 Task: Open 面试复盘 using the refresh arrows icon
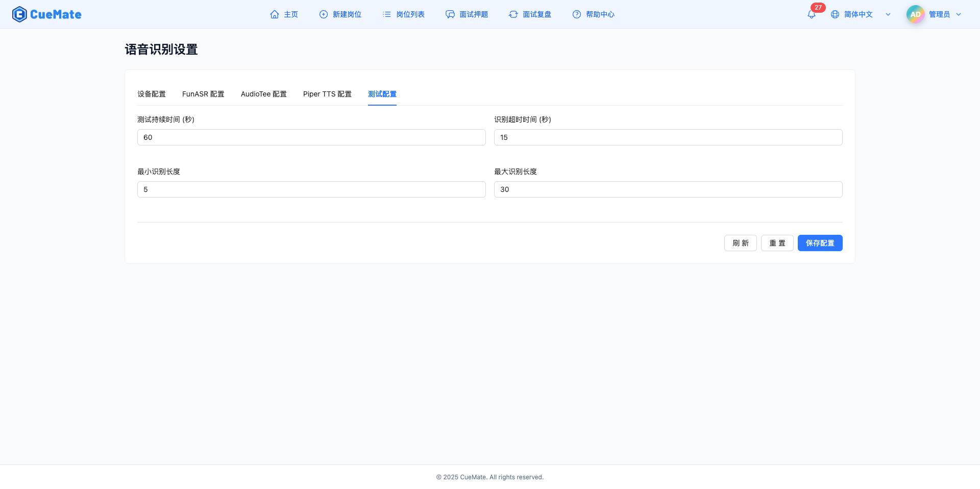pos(513,14)
